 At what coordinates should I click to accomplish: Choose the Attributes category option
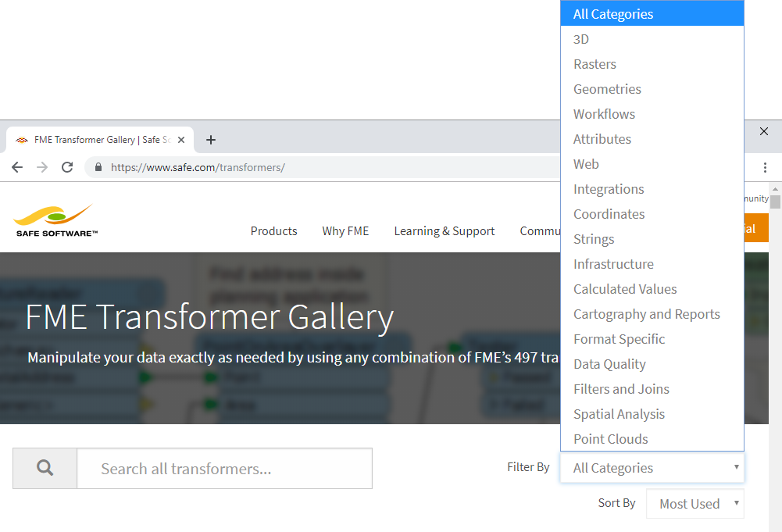coord(652,139)
